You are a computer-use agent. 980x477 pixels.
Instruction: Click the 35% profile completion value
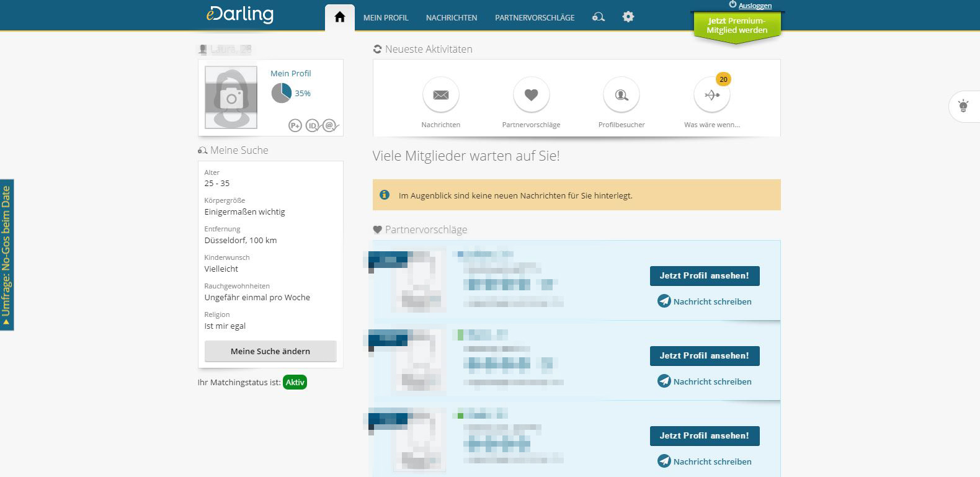pos(303,94)
